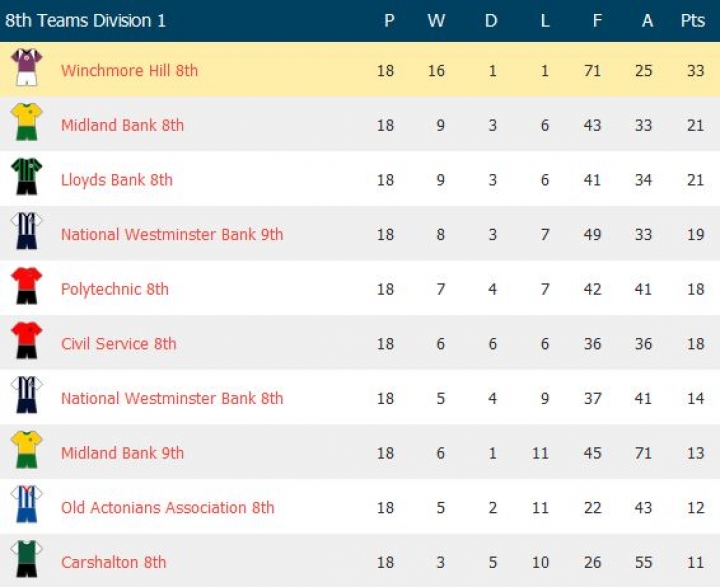Screen dimensions: 720x587
Task: Click the Winchmore Hill 8th kit icon
Action: click(x=26, y=68)
